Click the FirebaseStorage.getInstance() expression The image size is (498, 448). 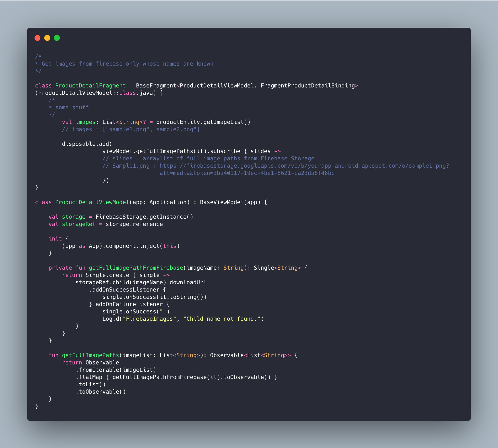tap(144, 217)
